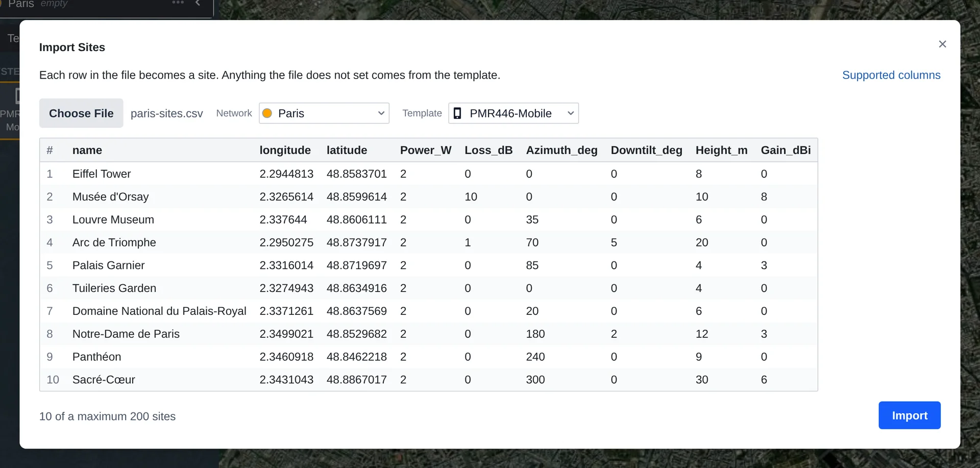Click longitude value 2.2944813
The height and width of the screenshot is (468, 980).
[x=286, y=174]
